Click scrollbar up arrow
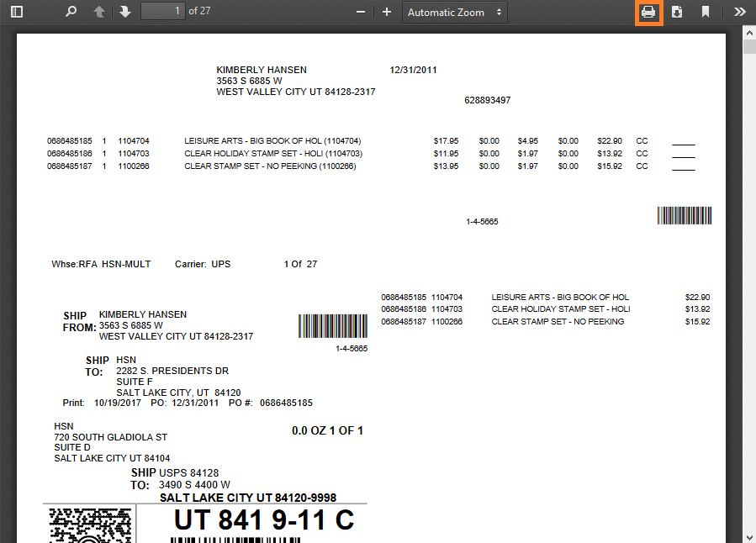The image size is (756, 543). tap(749, 33)
